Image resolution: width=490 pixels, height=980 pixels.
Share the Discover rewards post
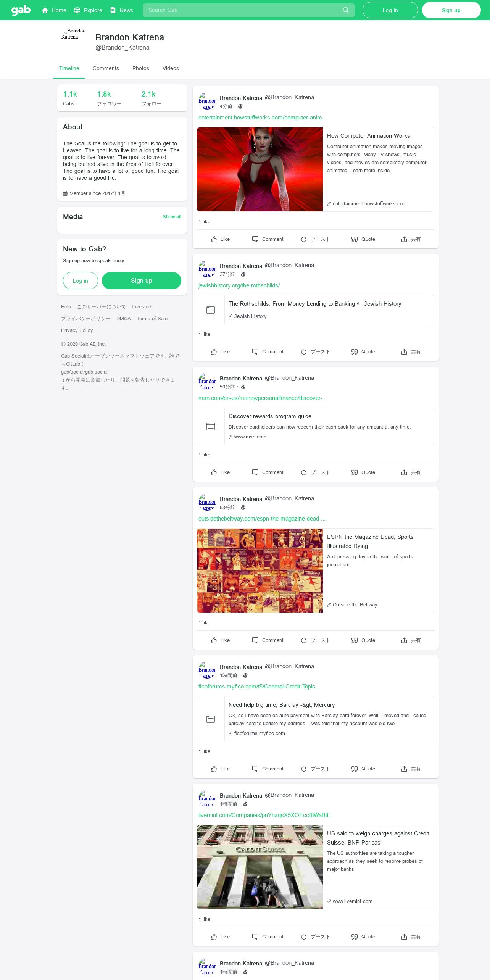click(411, 472)
